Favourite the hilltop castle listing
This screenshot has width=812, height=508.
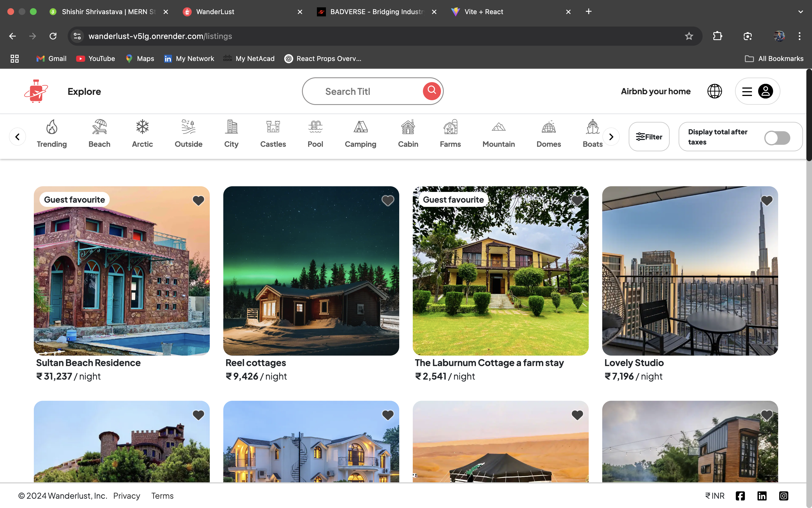198,415
